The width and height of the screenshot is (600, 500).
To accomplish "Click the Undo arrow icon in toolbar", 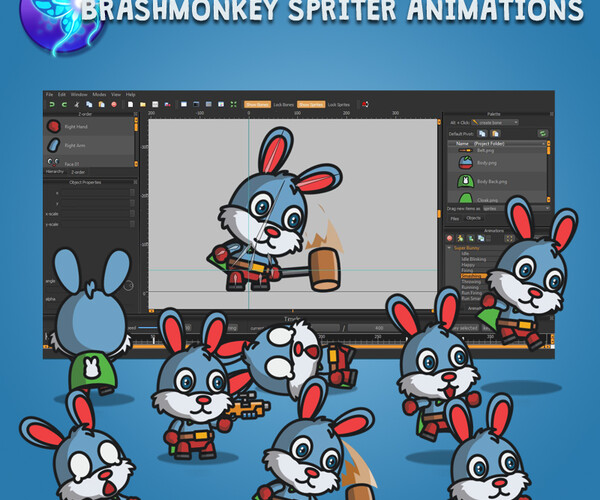I will 52,104.
